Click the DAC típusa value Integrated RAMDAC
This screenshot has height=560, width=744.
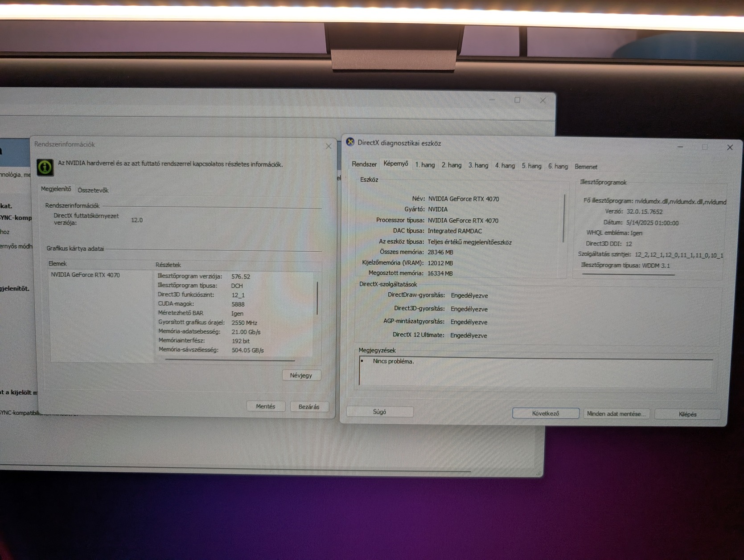(455, 231)
